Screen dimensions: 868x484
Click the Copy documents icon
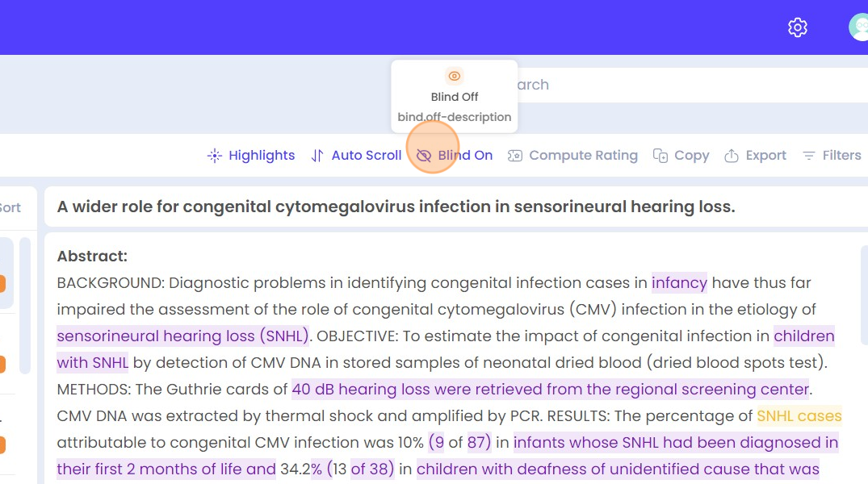click(660, 156)
